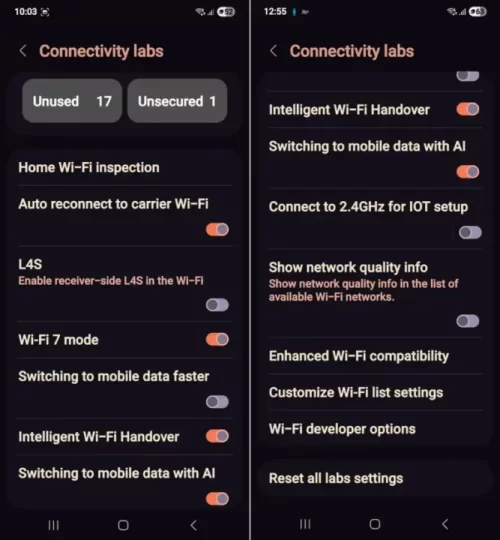Enable the L4S toggle
Screen dimensions: 500x540
[217, 305]
